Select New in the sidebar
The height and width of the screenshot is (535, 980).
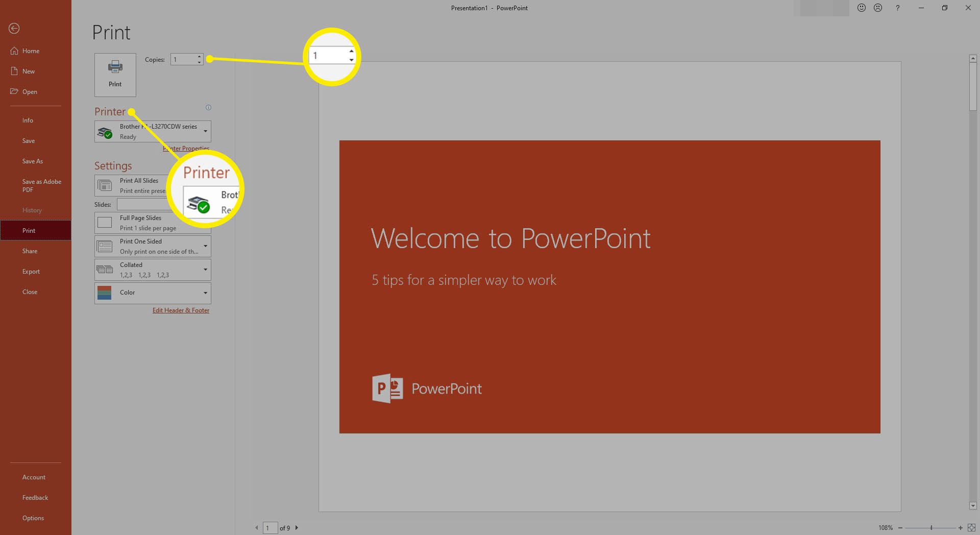tap(36, 71)
